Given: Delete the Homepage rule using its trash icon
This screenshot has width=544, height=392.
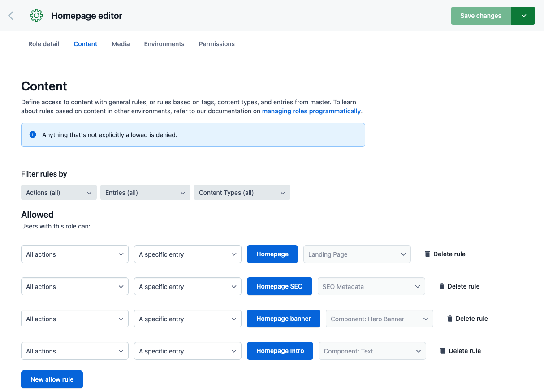Looking at the screenshot, I should 427,254.
